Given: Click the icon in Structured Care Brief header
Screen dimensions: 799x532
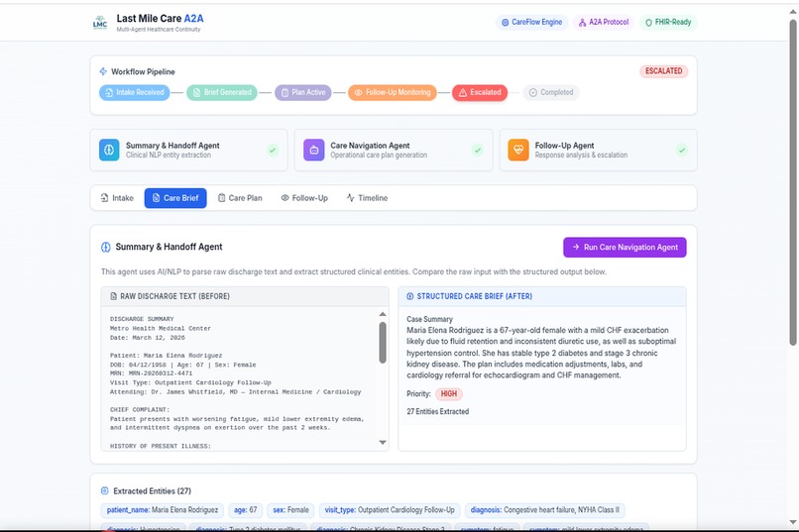Looking at the screenshot, I should 410,296.
